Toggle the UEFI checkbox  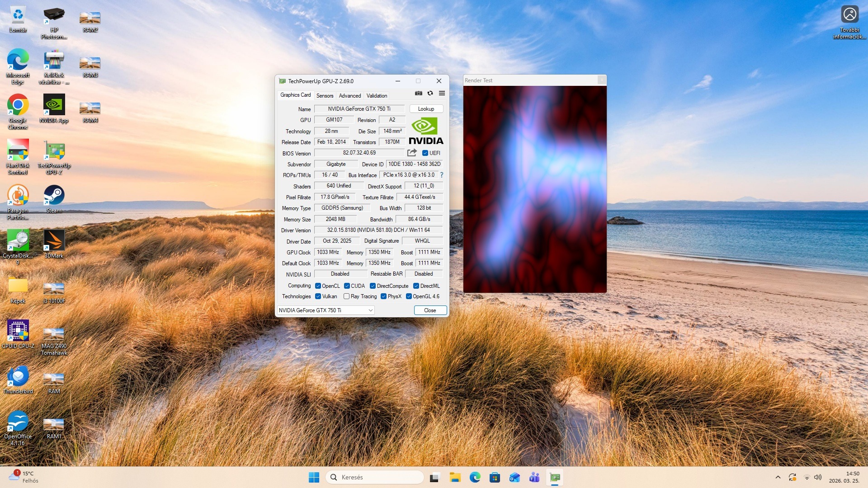click(x=425, y=153)
